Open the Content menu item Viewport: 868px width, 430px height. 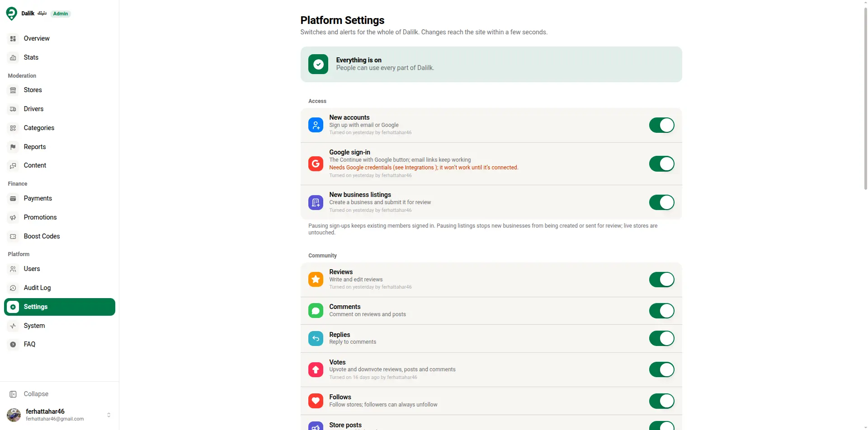pyautogui.click(x=60, y=166)
